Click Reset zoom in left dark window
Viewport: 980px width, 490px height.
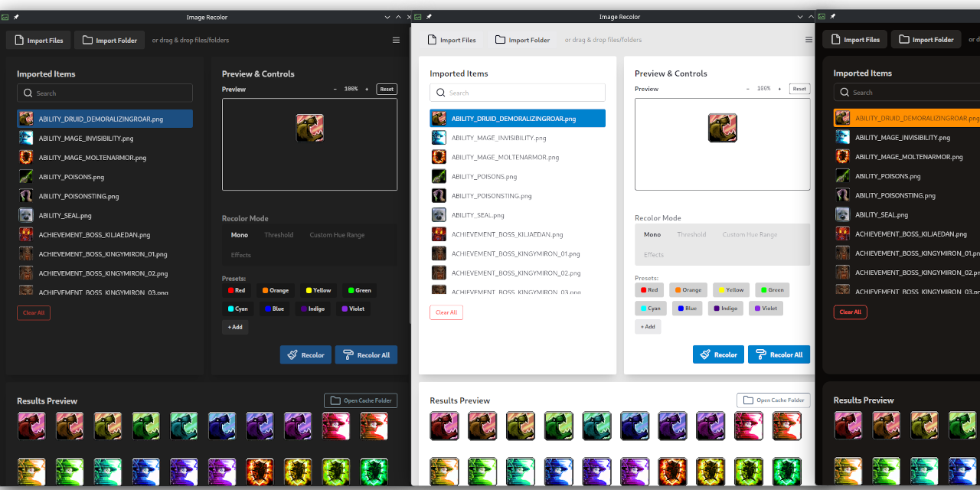click(x=387, y=89)
